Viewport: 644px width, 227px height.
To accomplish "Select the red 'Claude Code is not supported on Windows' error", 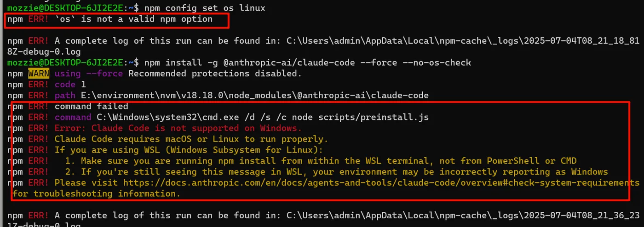I will (178, 128).
